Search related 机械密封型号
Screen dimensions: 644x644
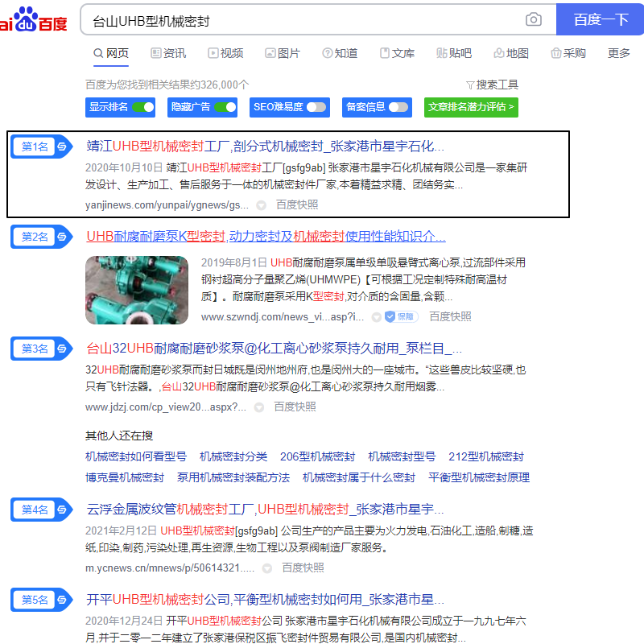click(402, 456)
